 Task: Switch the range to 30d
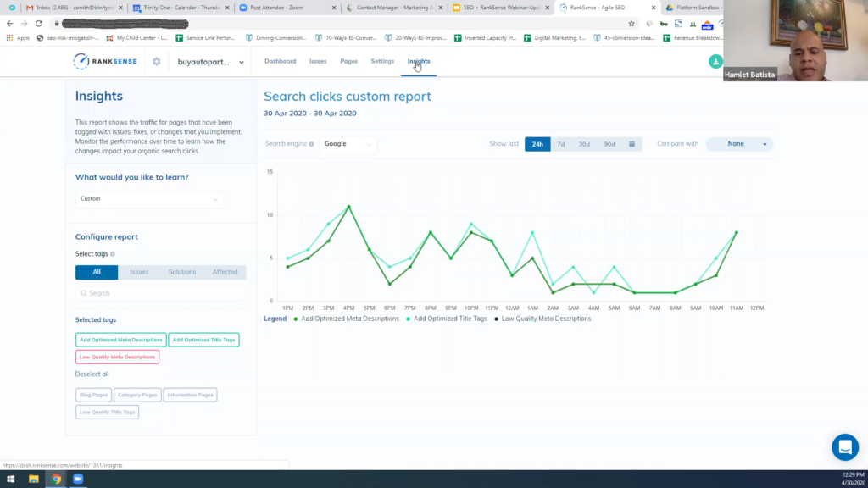pos(584,144)
